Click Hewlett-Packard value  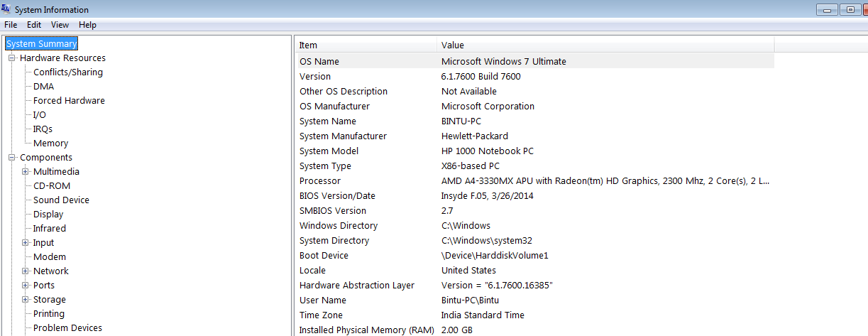point(475,136)
